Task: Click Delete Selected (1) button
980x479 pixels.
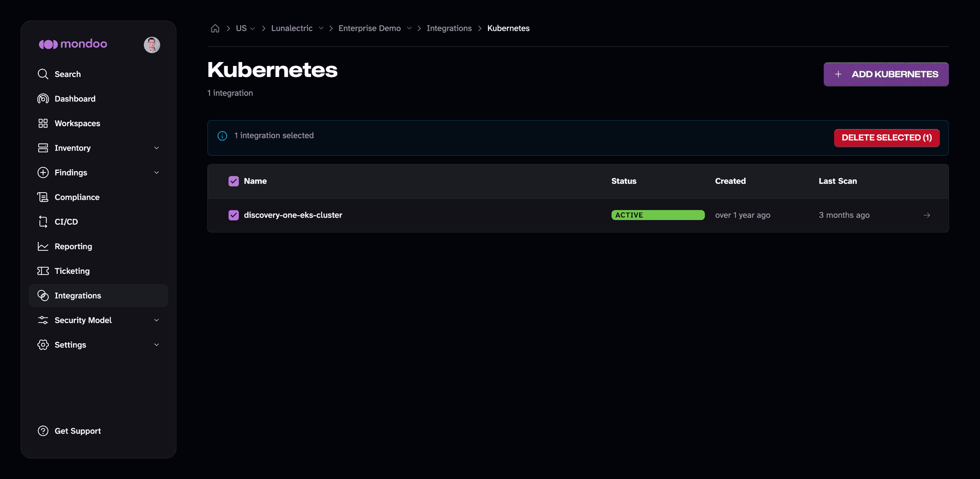Action: (x=887, y=138)
